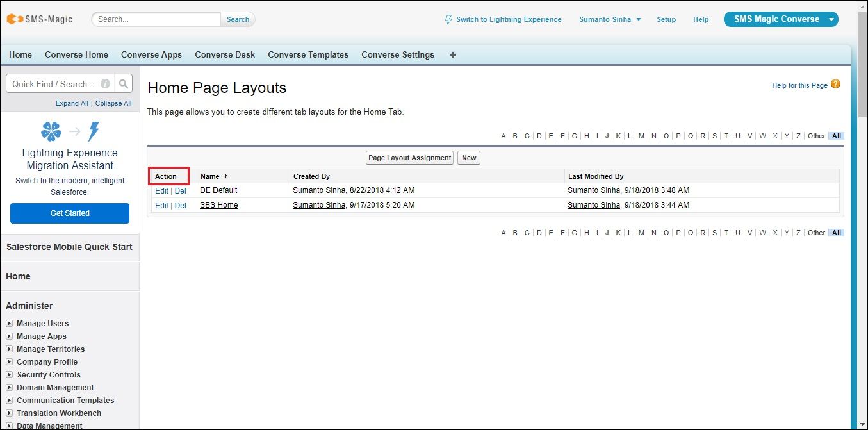
Task: Click the Search button in the header
Action: tap(238, 19)
